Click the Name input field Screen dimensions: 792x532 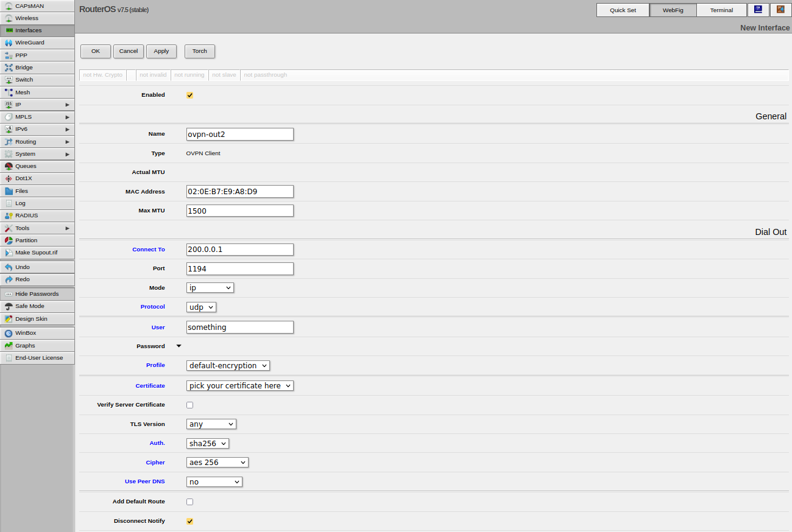[x=240, y=134]
